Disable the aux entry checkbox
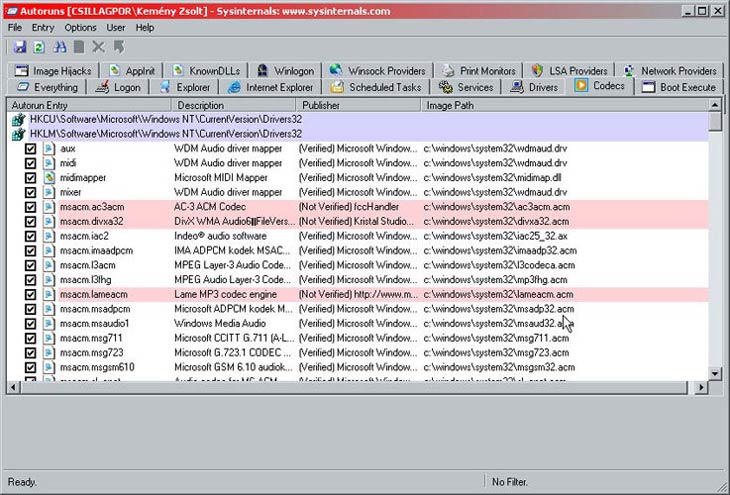Image resolution: width=730 pixels, height=495 pixels. (30, 148)
